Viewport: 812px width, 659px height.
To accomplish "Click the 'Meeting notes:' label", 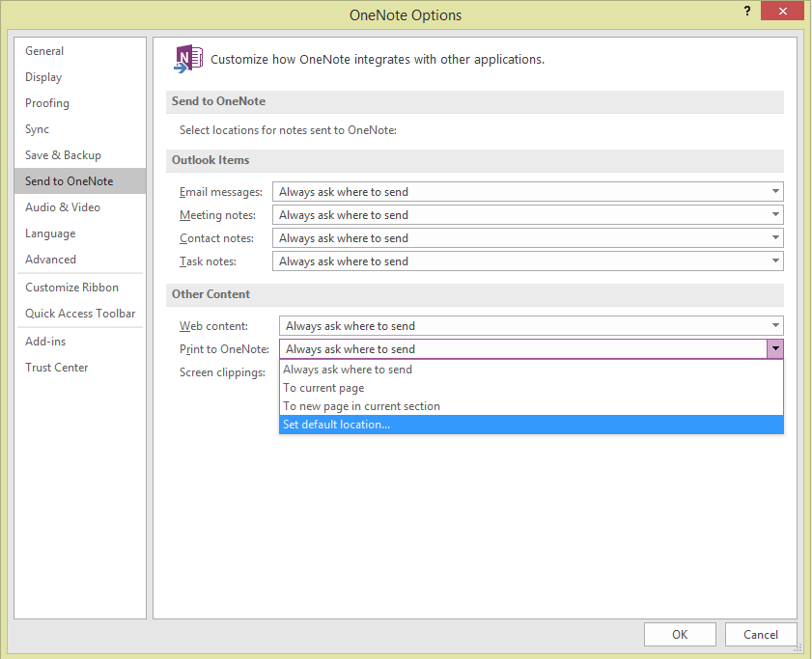I will (217, 215).
